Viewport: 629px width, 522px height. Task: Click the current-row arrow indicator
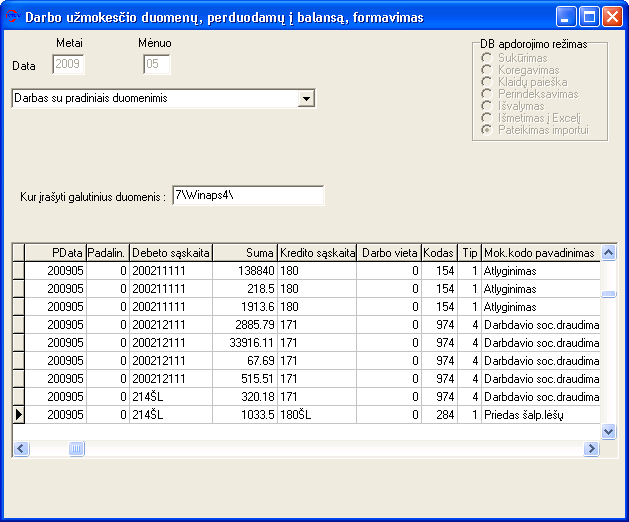point(18,414)
